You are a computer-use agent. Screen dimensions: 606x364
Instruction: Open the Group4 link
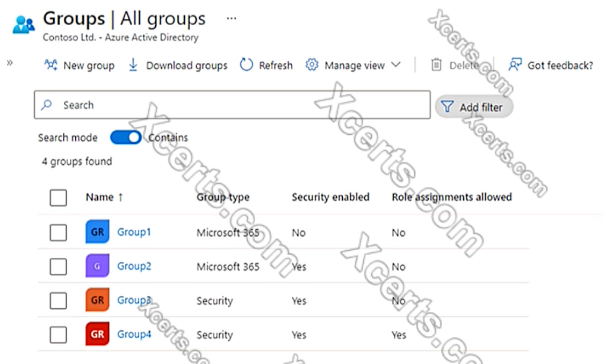click(x=134, y=334)
